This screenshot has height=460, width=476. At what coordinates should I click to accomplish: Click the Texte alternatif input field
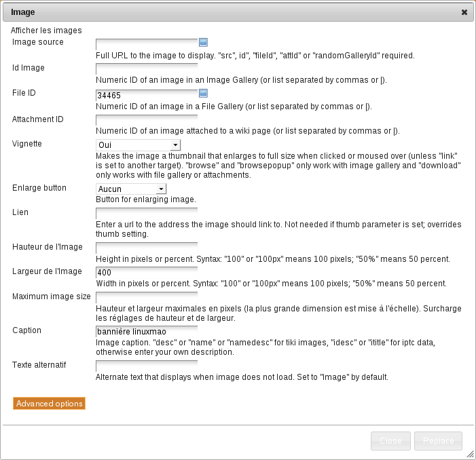tap(146, 366)
